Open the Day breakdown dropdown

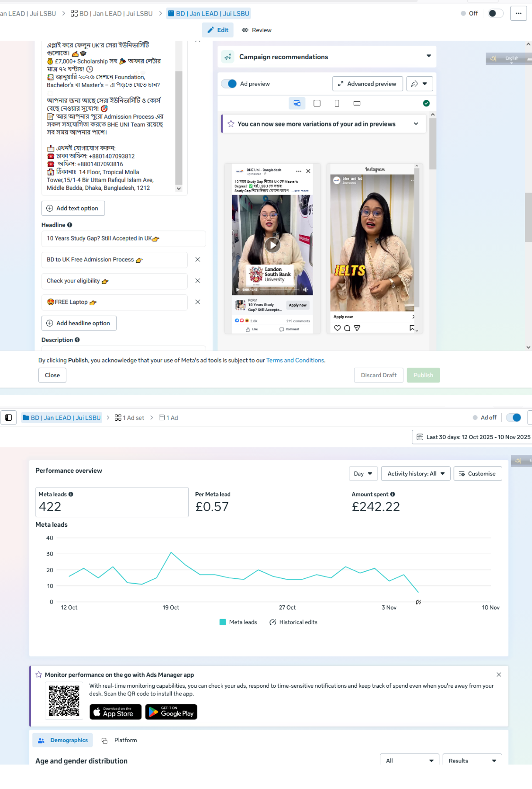(363, 473)
